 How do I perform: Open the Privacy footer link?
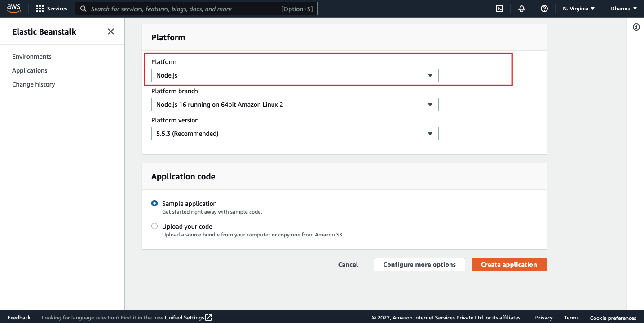click(544, 318)
